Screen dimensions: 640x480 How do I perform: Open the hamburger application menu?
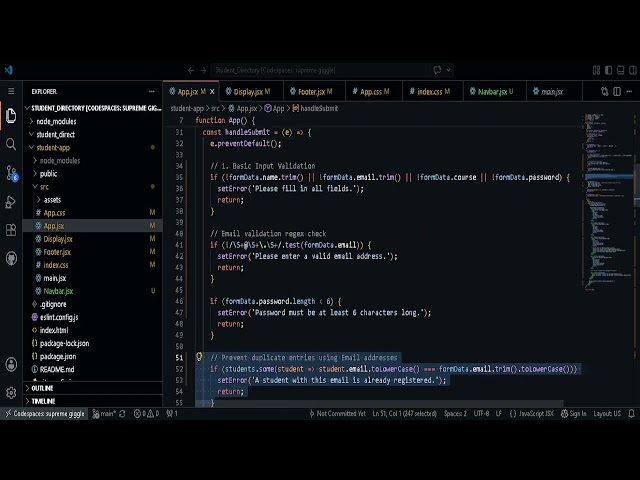pyautogui.click(x=11, y=91)
